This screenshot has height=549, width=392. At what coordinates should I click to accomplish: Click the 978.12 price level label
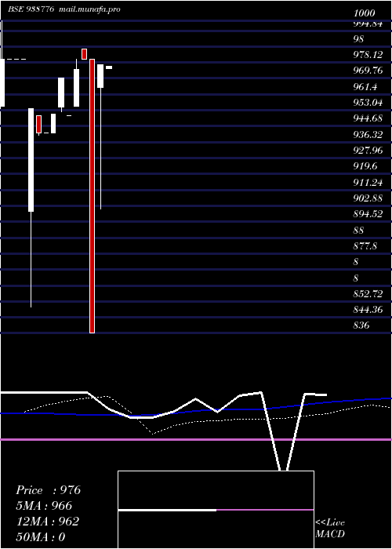[368, 55]
